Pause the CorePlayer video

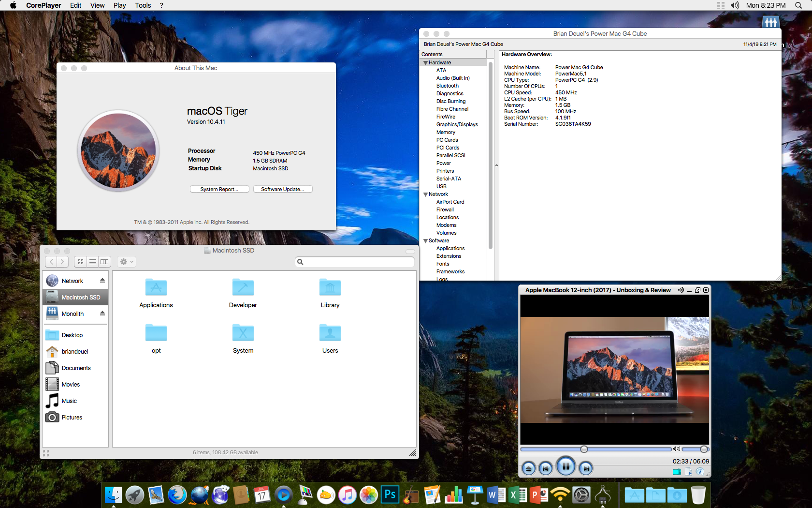(565, 467)
